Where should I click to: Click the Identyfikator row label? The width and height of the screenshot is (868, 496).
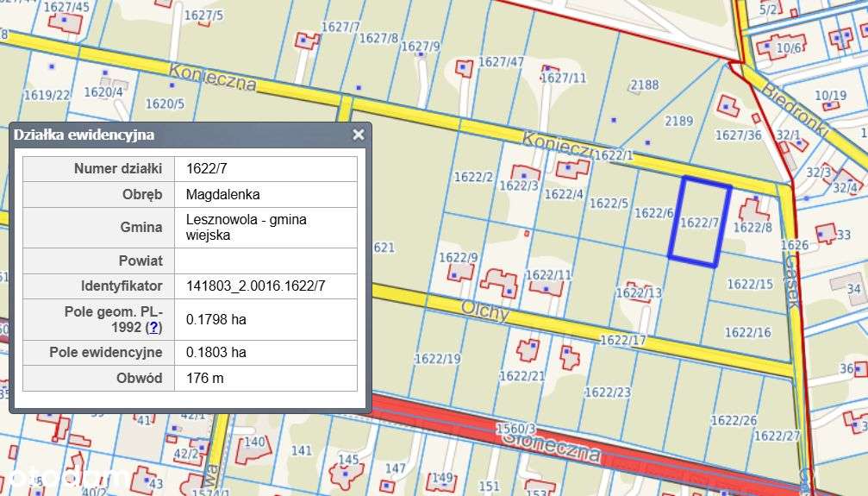(x=122, y=286)
